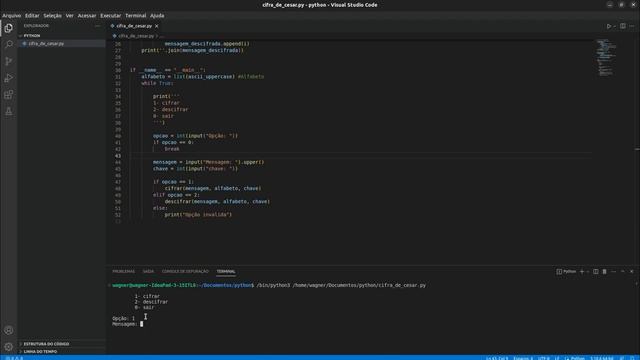Open Explorer panel More Actions ellipsis
The height and width of the screenshot is (360, 640).
[97, 26]
